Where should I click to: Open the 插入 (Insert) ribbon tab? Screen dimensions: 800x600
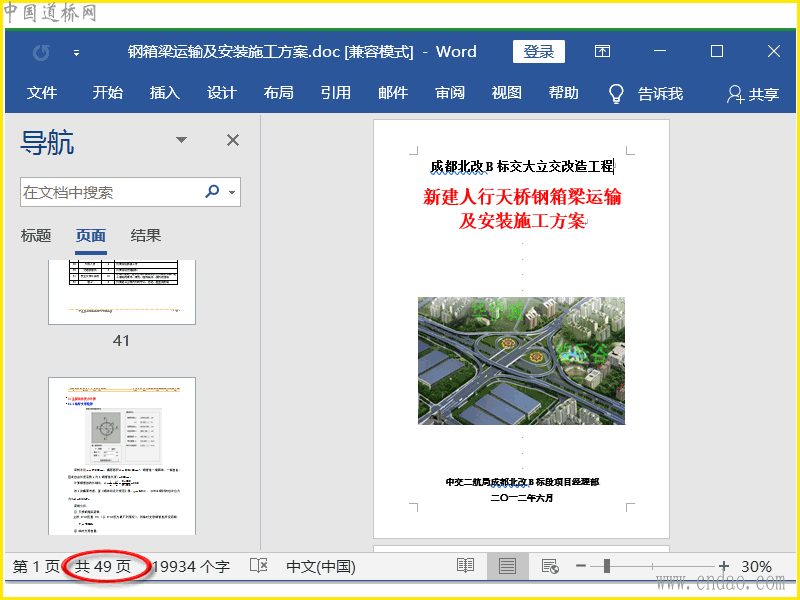[x=164, y=93]
